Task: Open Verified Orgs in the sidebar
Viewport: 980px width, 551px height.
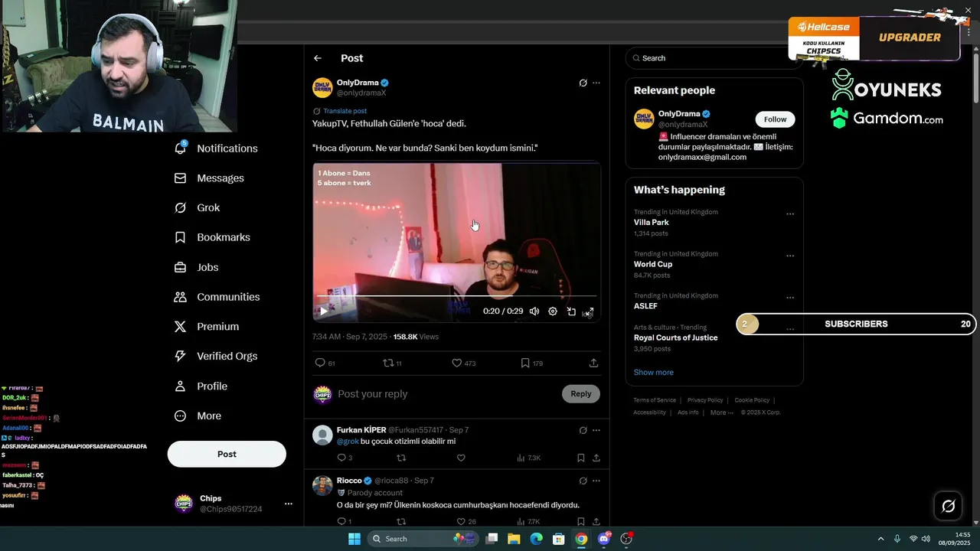Action: [216, 357]
